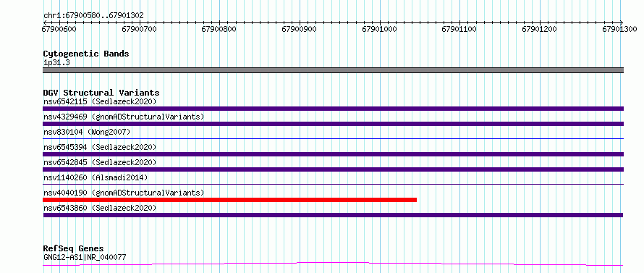The width and height of the screenshot is (644, 273).
Task: Click the DGV Structural Variants track title
Action: (x=101, y=93)
